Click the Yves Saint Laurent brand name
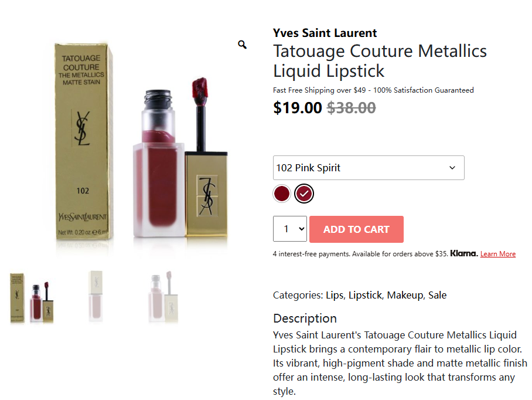The width and height of the screenshot is (532, 400). (x=325, y=33)
